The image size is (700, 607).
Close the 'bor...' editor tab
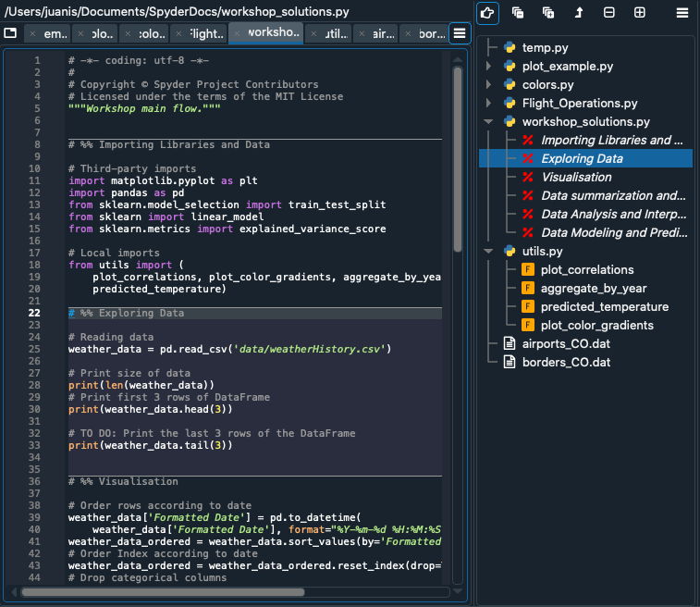[x=408, y=34]
